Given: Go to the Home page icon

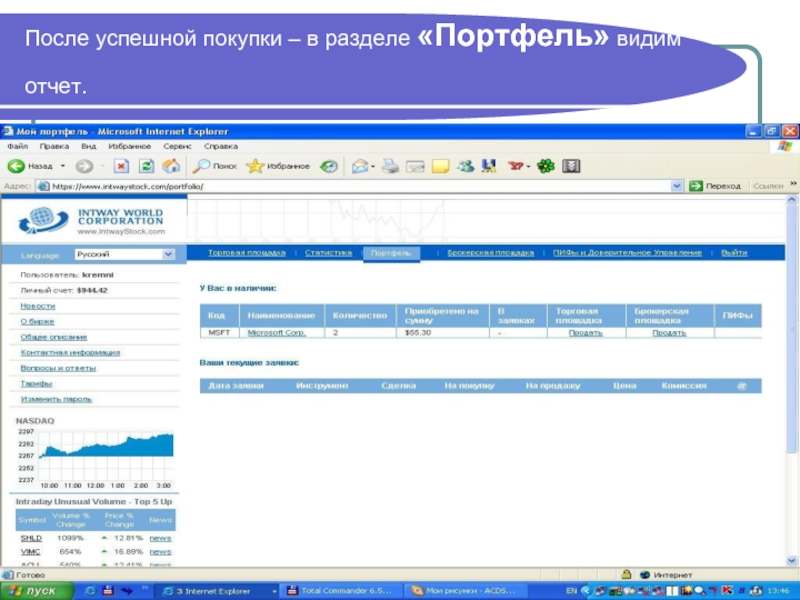Looking at the screenshot, I should (172, 166).
